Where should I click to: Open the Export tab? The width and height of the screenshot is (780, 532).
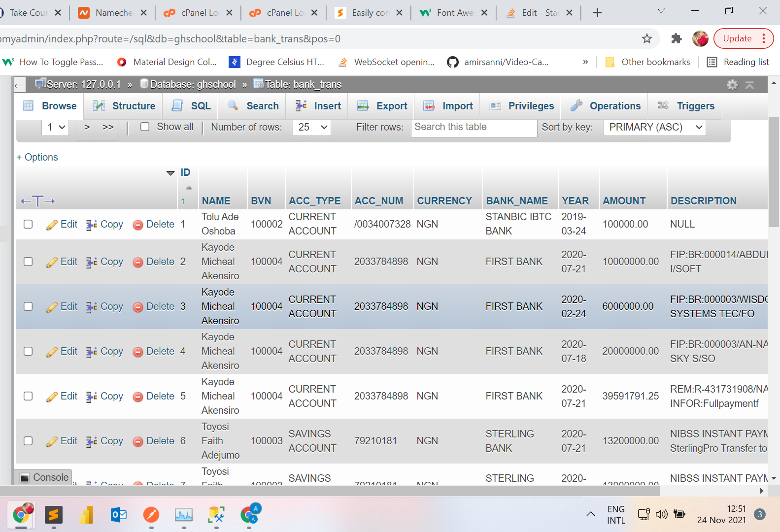pyautogui.click(x=382, y=106)
